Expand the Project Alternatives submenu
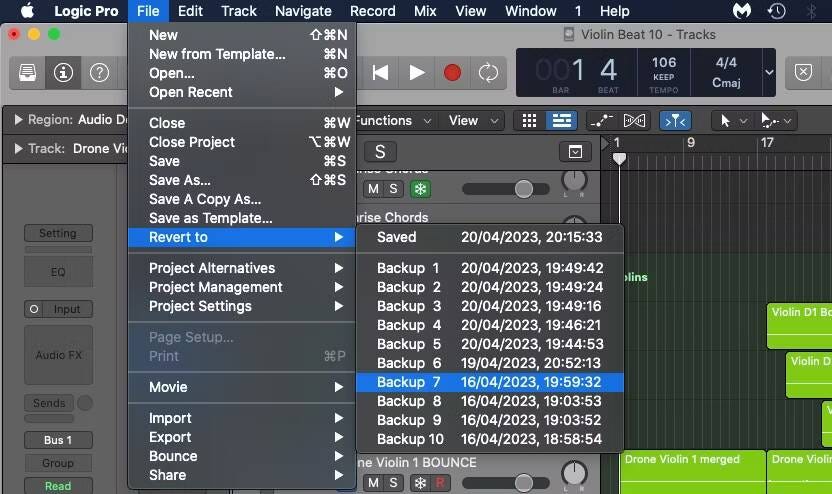 (242, 268)
